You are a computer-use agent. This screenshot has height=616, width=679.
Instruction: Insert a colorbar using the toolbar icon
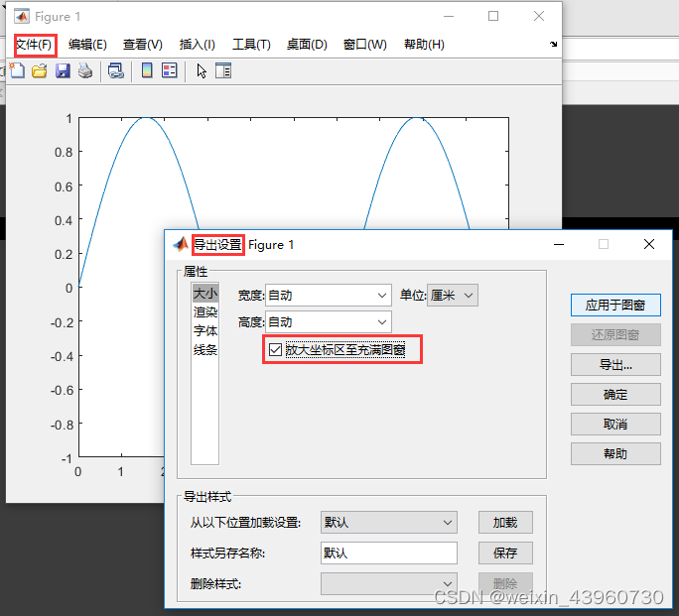147,70
